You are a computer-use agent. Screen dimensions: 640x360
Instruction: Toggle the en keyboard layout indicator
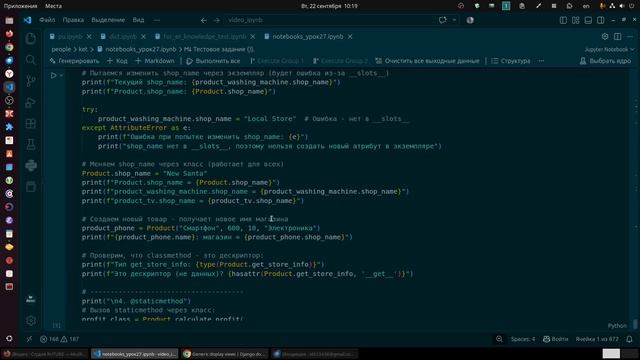click(x=586, y=6)
